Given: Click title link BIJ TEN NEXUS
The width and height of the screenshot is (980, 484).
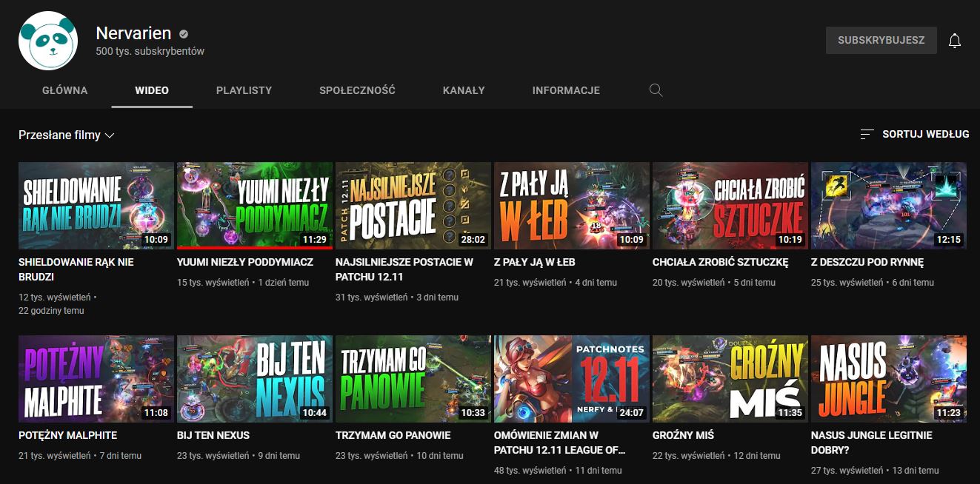Looking at the screenshot, I should 213,435.
